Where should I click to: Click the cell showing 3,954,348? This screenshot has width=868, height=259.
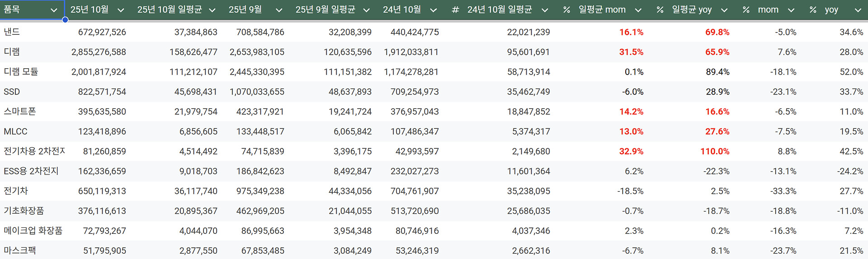coord(353,231)
